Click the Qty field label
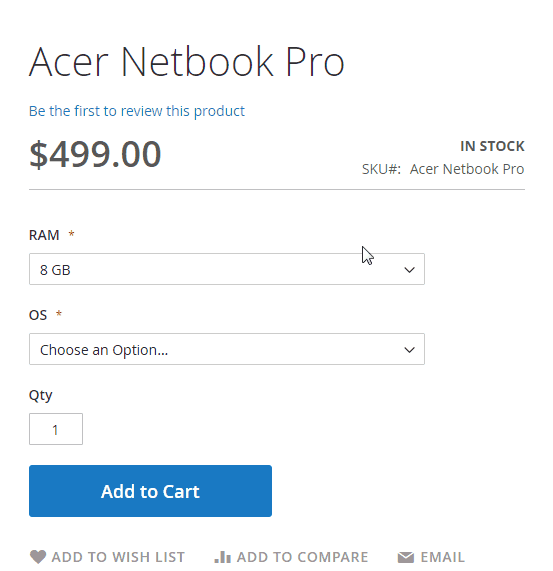The height and width of the screenshot is (571, 553). coord(40,395)
